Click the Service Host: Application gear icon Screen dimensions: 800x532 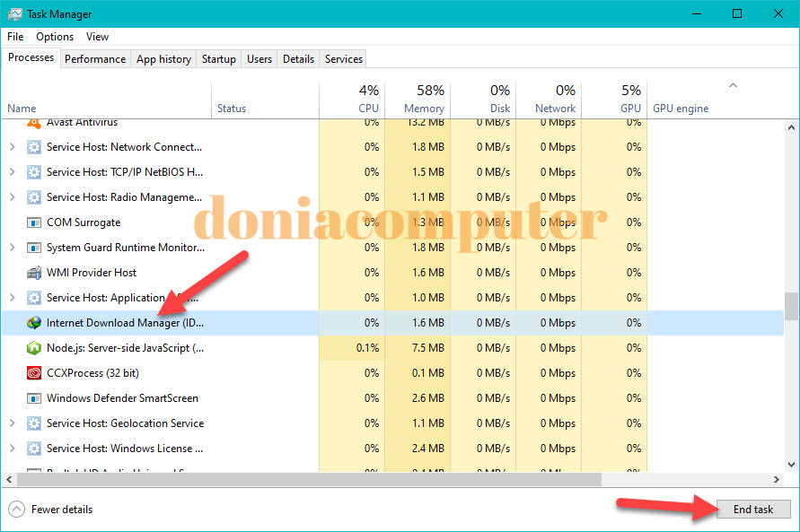34,298
